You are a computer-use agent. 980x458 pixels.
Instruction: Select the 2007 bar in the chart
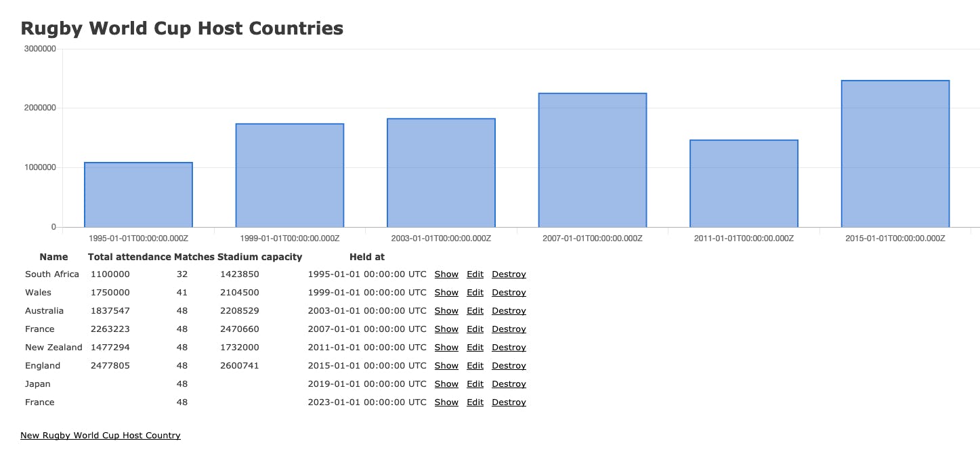coord(592,156)
